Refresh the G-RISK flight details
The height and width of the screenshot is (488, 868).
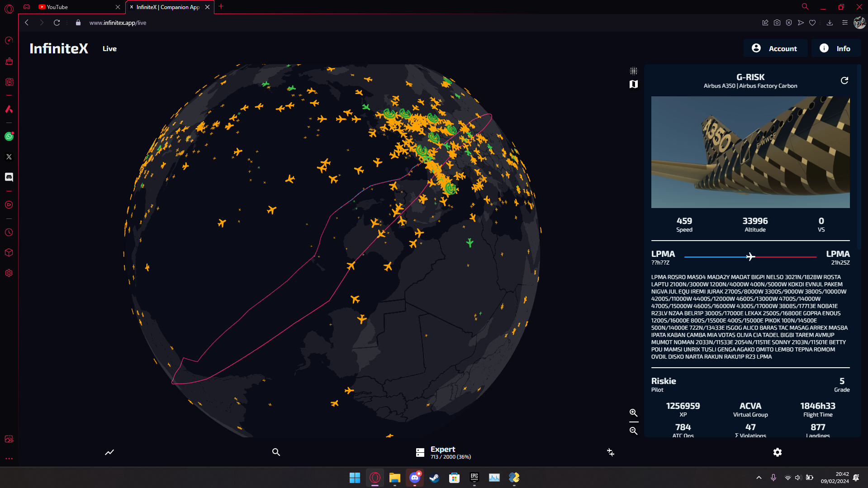(x=844, y=81)
